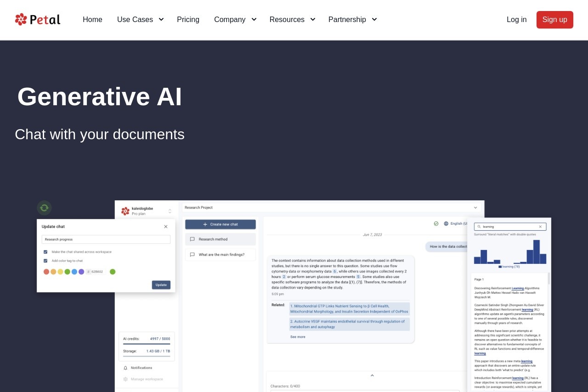Expand the Company chevron arrow

point(254,19)
